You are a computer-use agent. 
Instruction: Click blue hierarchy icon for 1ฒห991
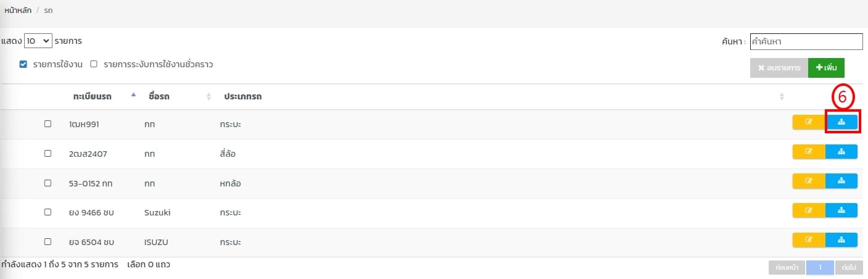click(841, 122)
